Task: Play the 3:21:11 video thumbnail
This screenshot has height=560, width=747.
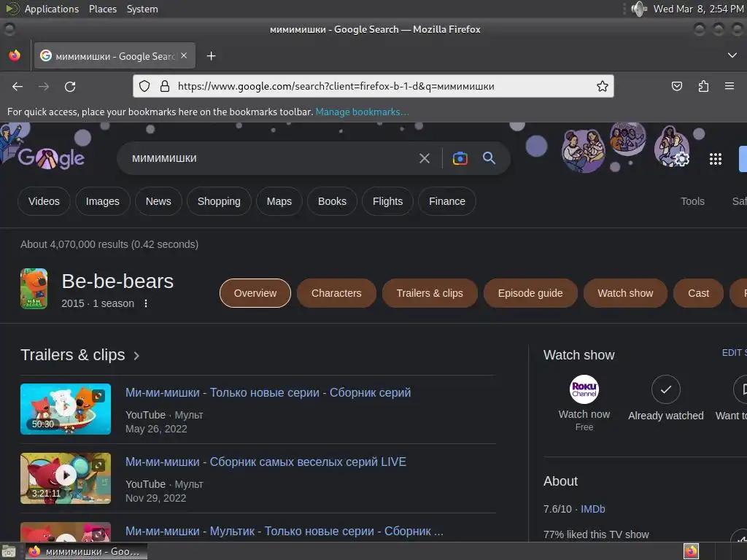Action: (65, 478)
